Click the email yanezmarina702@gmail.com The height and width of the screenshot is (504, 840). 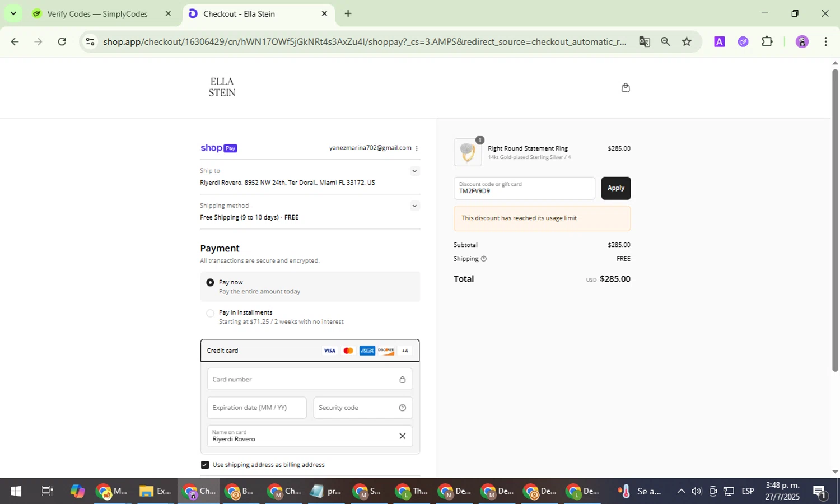[370, 148]
